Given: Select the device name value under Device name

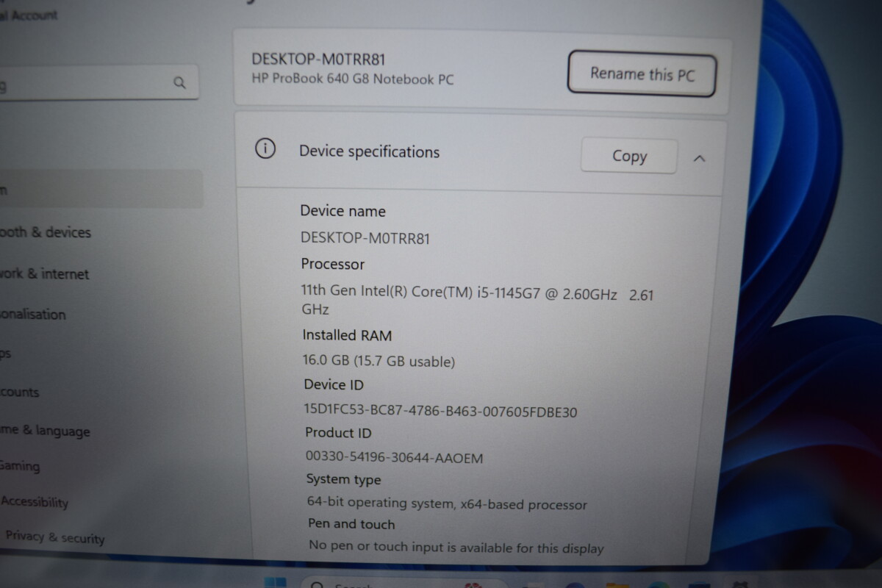Looking at the screenshot, I should point(365,237).
